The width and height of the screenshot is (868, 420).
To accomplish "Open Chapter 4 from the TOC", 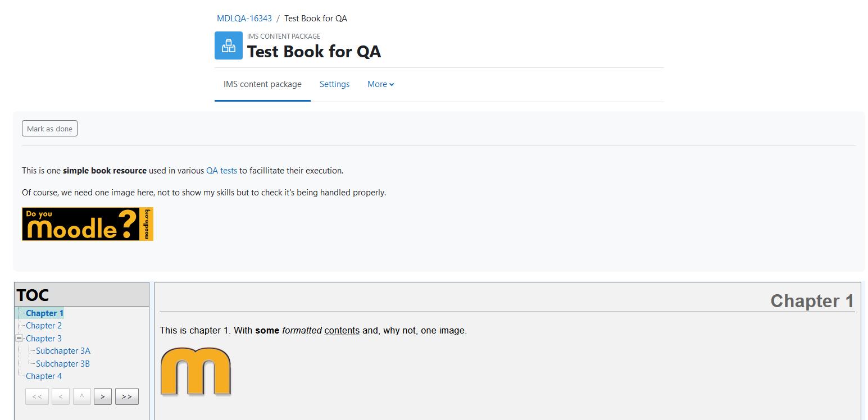I will coord(44,376).
